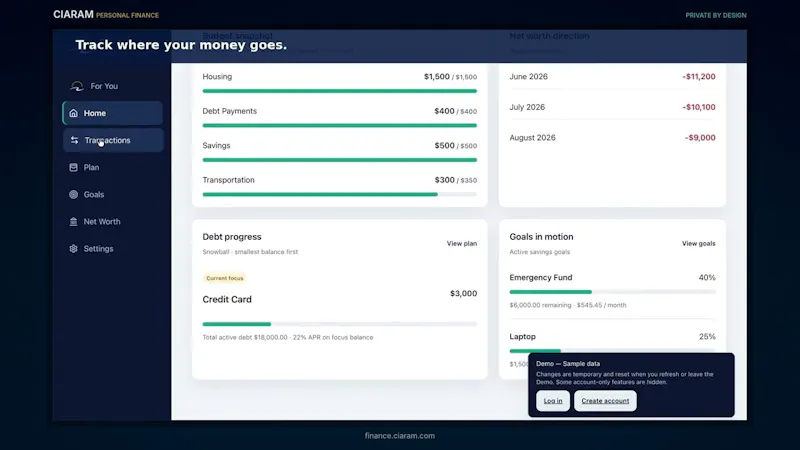Click the $1,500 Housing amount
The height and width of the screenshot is (450, 800).
click(437, 77)
